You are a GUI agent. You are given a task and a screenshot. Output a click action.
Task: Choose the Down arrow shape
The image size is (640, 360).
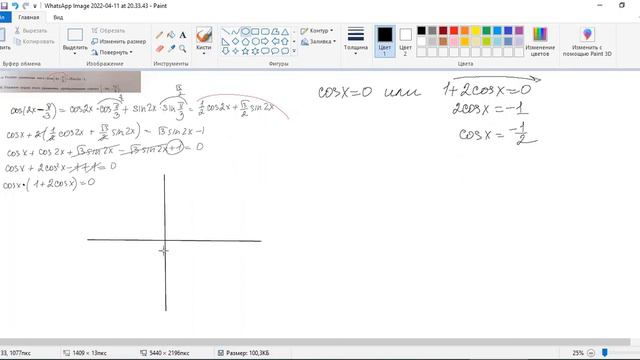point(226,51)
